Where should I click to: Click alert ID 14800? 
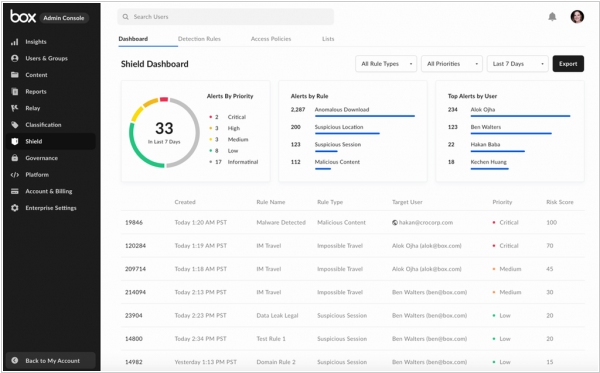[134, 339]
